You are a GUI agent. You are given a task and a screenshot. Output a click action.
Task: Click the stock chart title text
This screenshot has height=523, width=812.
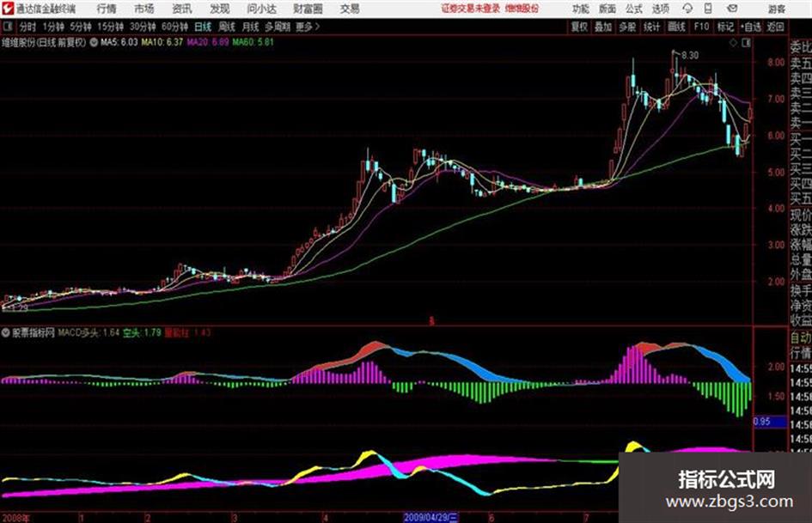(x=44, y=42)
